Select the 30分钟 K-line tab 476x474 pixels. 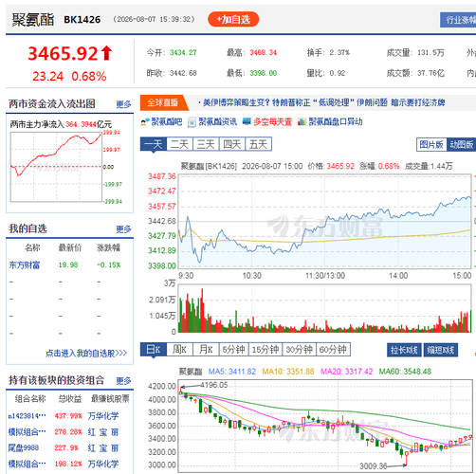299,350
